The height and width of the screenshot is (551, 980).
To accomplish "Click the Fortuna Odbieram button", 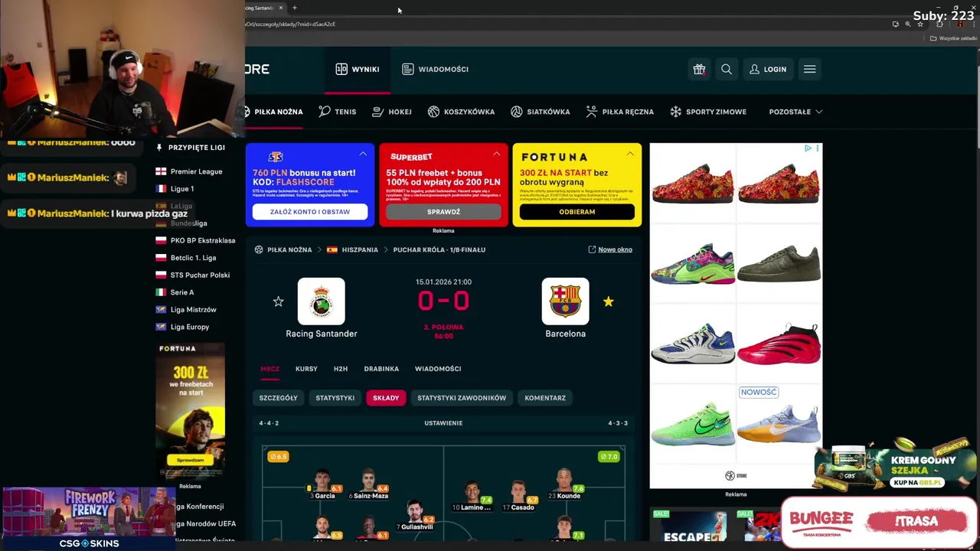I will [x=577, y=212].
